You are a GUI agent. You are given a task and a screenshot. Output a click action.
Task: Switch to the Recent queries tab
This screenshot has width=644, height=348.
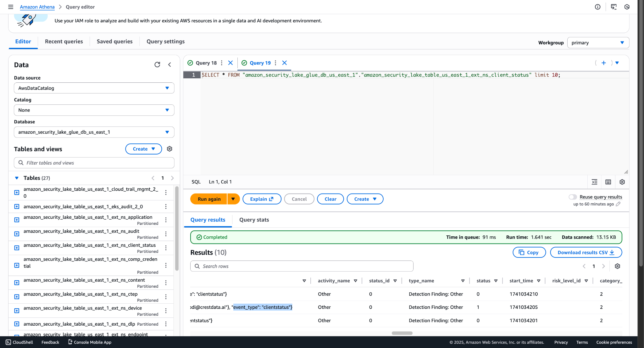click(64, 42)
